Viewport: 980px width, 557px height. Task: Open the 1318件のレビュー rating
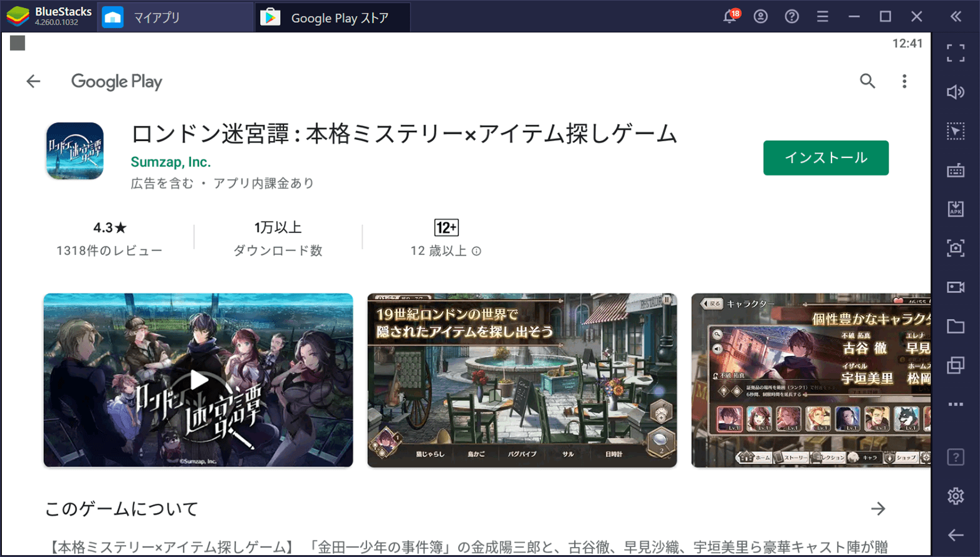(x=109, y=239)
